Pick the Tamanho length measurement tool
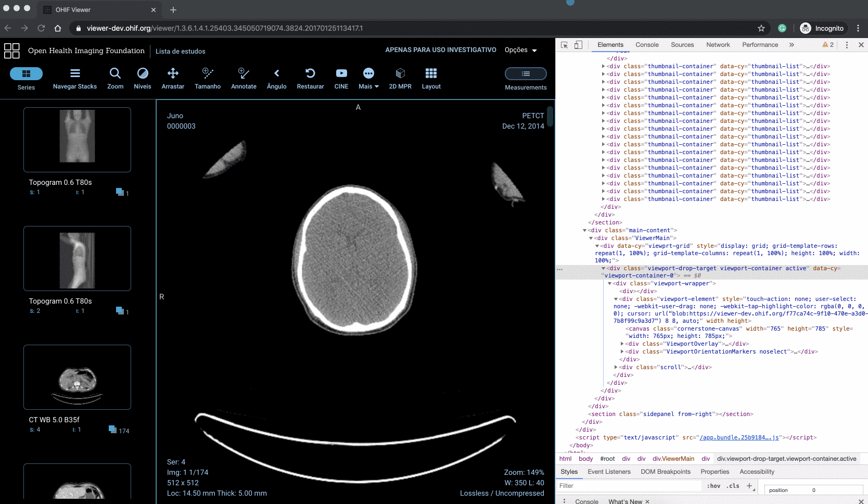868x504 pixels. click(208, 79)
